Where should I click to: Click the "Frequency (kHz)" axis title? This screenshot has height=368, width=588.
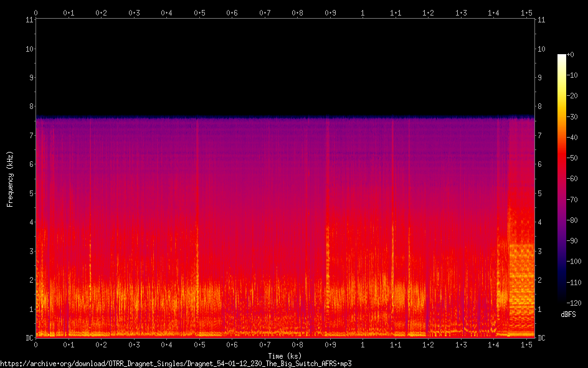point(10,179)
